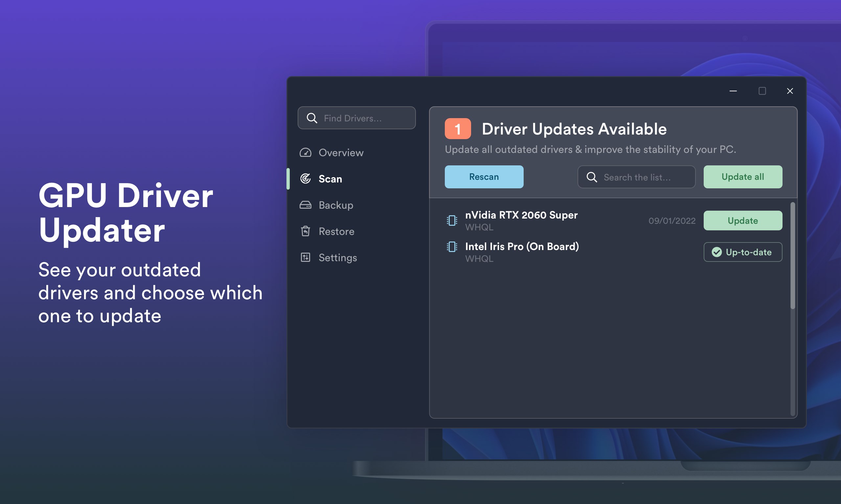
Task: Click the driver list vertical scrollbar
Action: coord(792,255)
